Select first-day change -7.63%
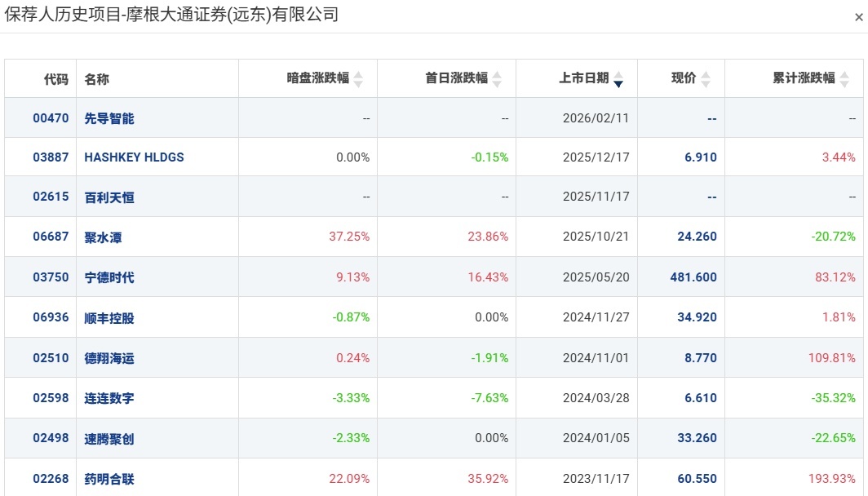The image size is (868, 496). coord(490,398)
